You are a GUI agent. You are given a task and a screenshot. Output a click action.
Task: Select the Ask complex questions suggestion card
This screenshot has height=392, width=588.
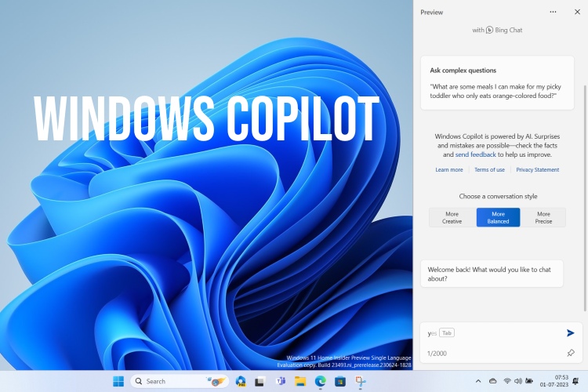coord(497,83)
